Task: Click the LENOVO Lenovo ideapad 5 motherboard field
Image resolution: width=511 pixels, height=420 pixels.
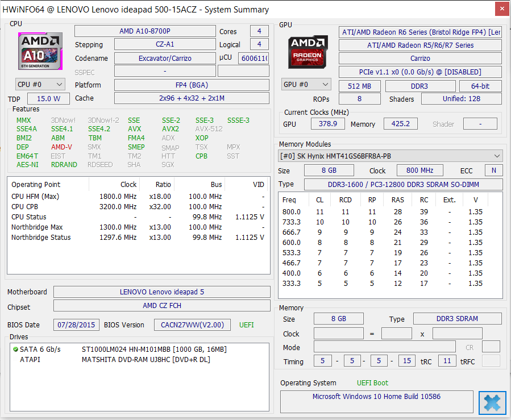Action: (x=162, y=292)
